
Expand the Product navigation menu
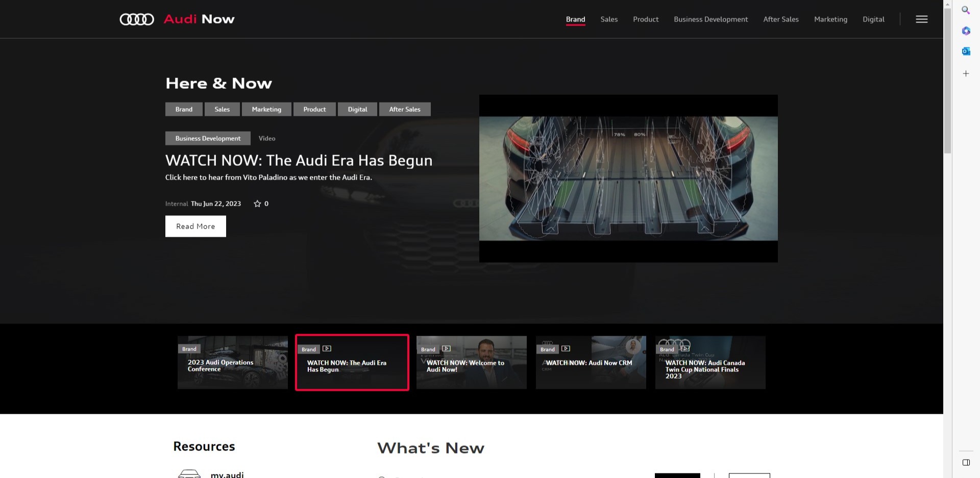(646, 19)
